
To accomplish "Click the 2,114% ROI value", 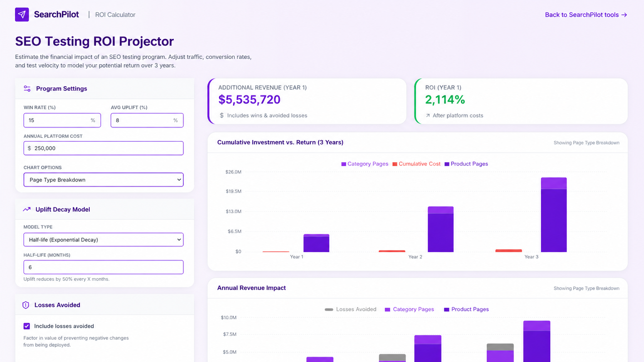I will pyautogui.click(x=445, y=100).
